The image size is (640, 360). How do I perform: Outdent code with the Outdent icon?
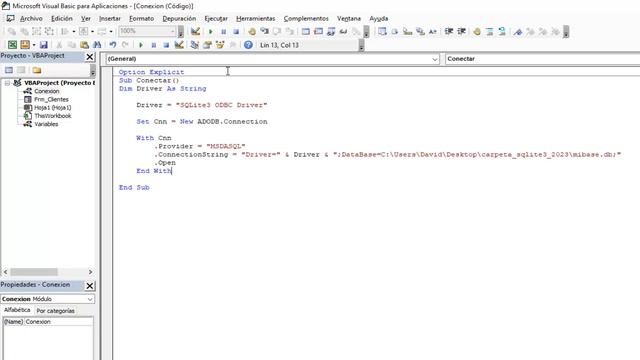pos(462,31)
